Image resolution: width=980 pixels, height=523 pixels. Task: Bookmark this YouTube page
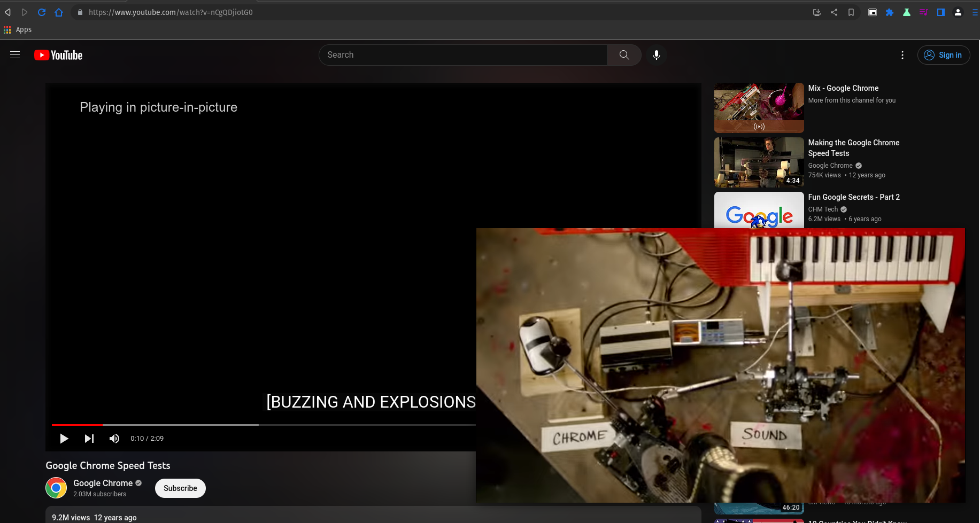[x=851, y=12]
